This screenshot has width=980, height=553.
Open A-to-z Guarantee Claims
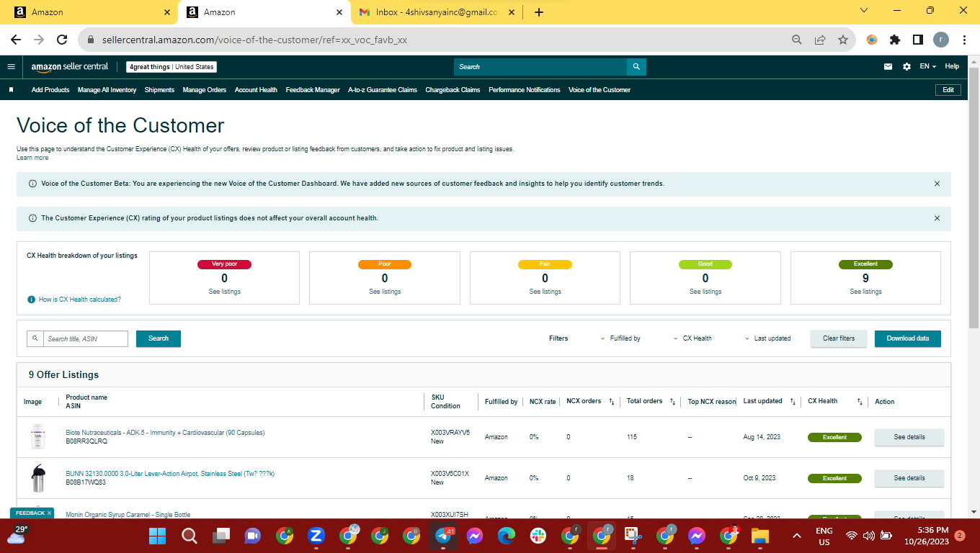pyautogui.click(x=383, y=90)
